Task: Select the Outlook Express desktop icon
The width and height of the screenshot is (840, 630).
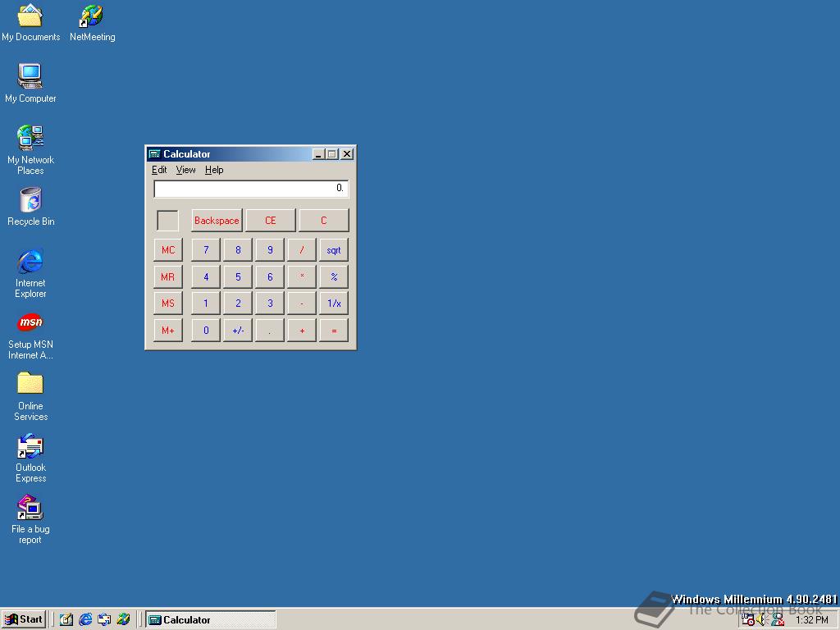Action: (30, 458)
